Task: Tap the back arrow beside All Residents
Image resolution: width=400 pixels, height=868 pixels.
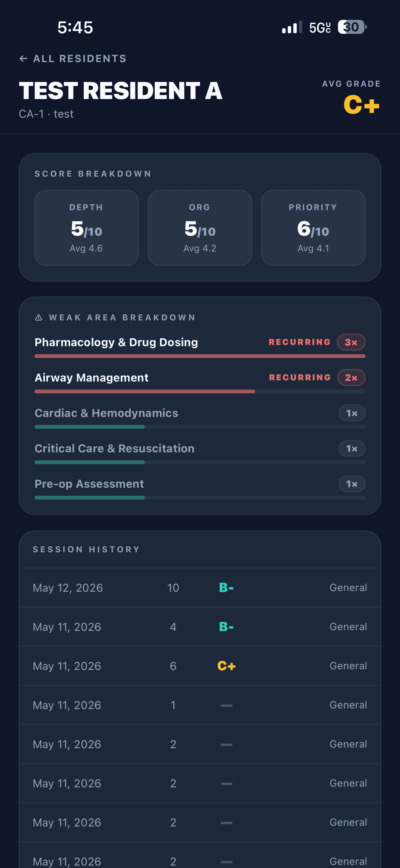Action: (x=23, y=59)
